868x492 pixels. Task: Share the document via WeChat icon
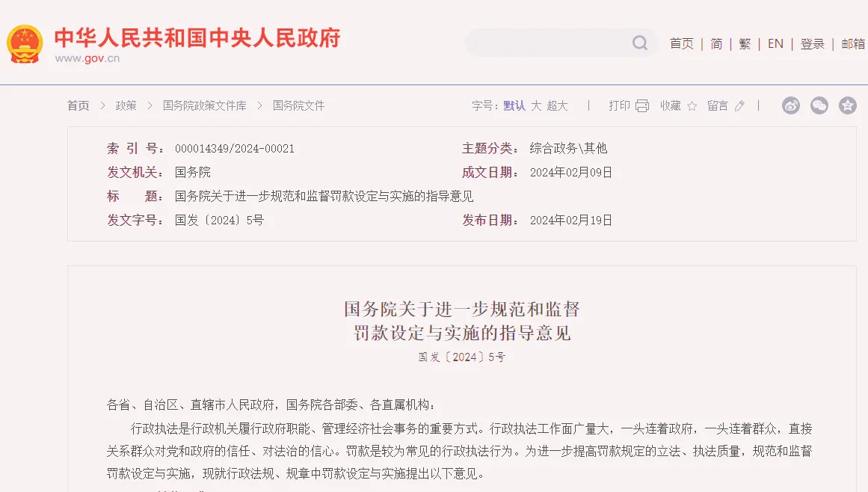coord(819,105)
